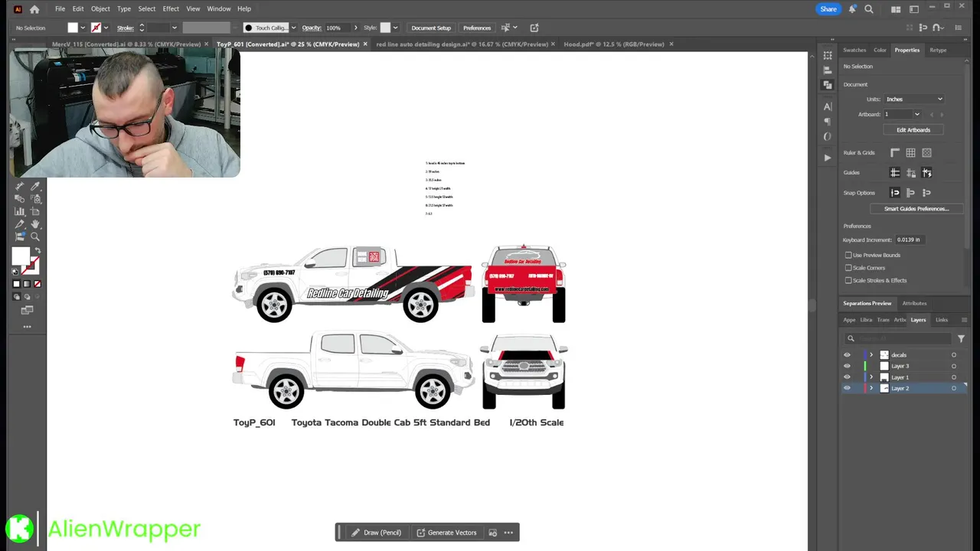This screenshot has width=980, height=551.
Task: Open the Paragraph panel icon in dock
Action: click(x=828, y=122)
